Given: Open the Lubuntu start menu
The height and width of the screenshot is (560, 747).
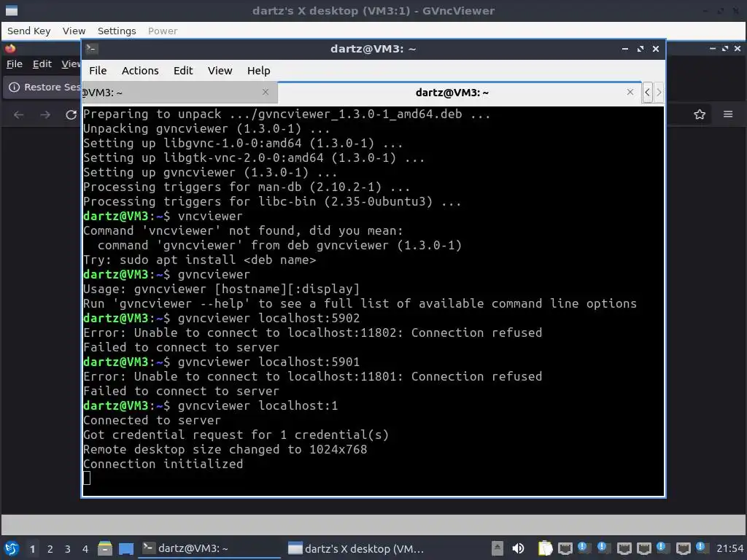Looking at the screenshot, I should [x=12, y=548].
